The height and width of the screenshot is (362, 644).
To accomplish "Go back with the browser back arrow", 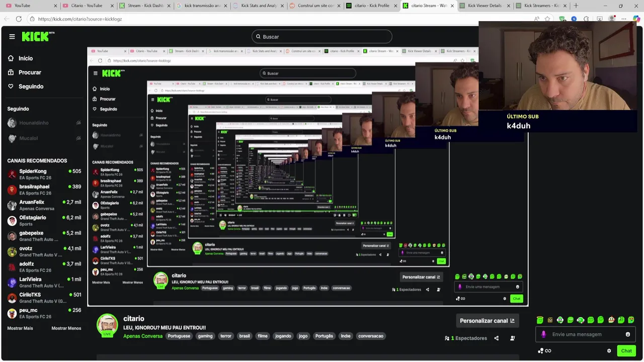I will coord(6,19).
